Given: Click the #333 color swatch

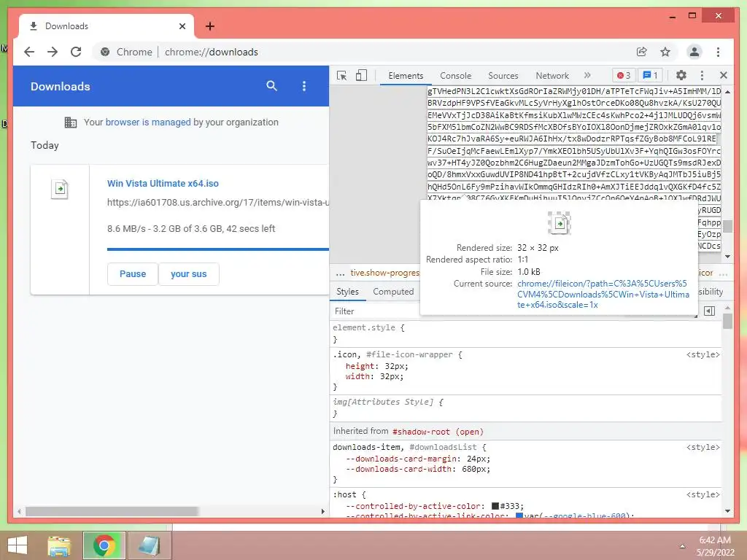Looking at the screenshot, I should tap(495, 506).
